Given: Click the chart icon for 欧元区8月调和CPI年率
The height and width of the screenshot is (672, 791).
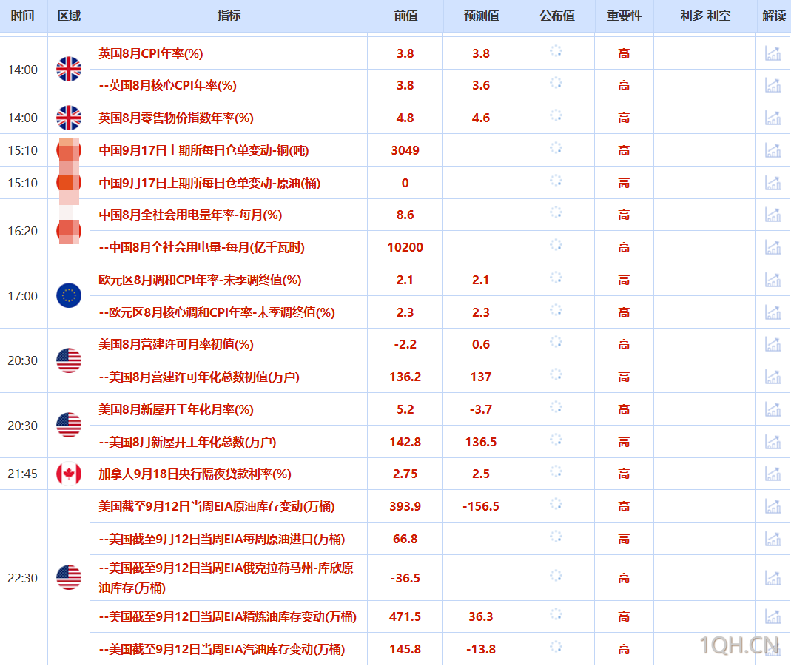Looking at the screenshot, I should [773, 280].
